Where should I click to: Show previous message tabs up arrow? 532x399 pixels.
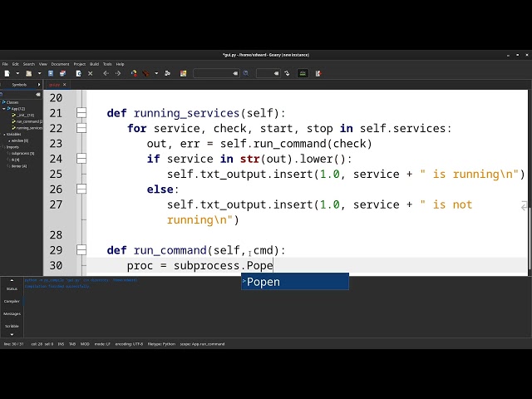(x=12, y=280)
